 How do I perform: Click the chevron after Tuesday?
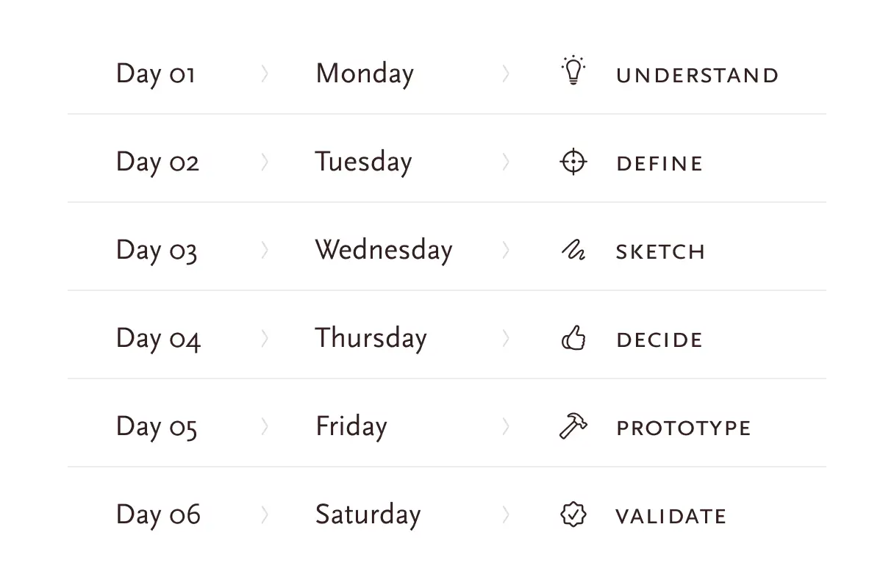tap(505, 162)
